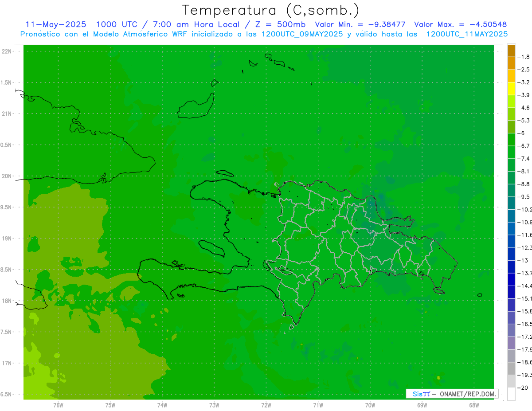
Task: Click the swatch between -3.9 and -4.6
Action: [x=511, y=102]
